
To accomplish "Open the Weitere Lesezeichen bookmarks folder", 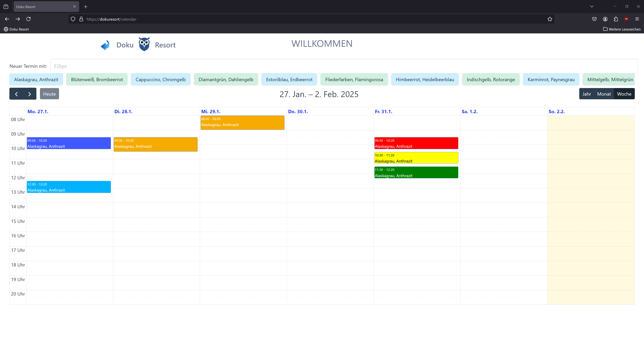I will click(622, 29).
